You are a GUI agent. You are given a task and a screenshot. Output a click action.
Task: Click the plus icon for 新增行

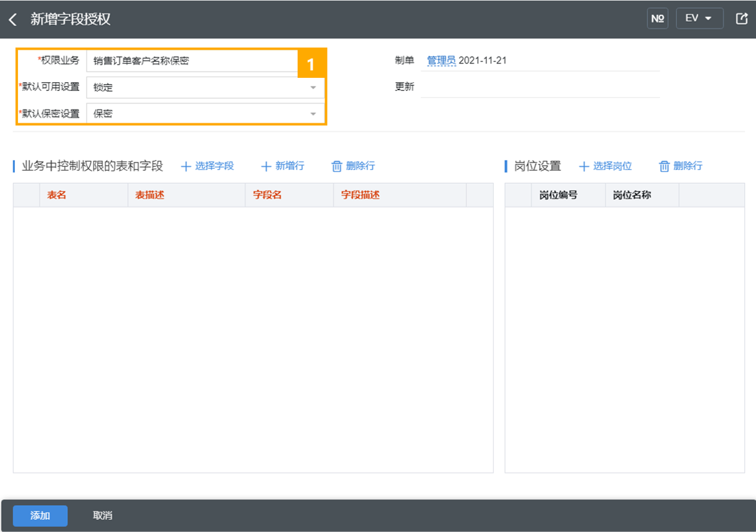click(x=266, y=166)
